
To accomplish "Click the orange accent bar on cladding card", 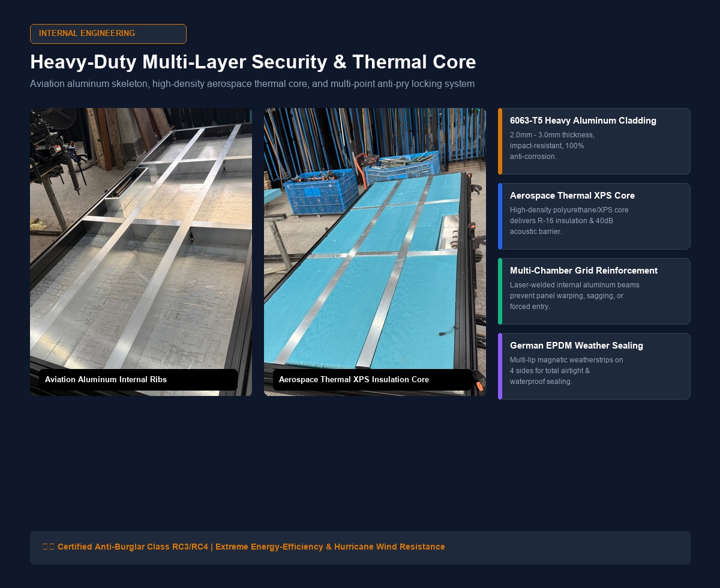I will pyautogui.click(x=500, y=142).
